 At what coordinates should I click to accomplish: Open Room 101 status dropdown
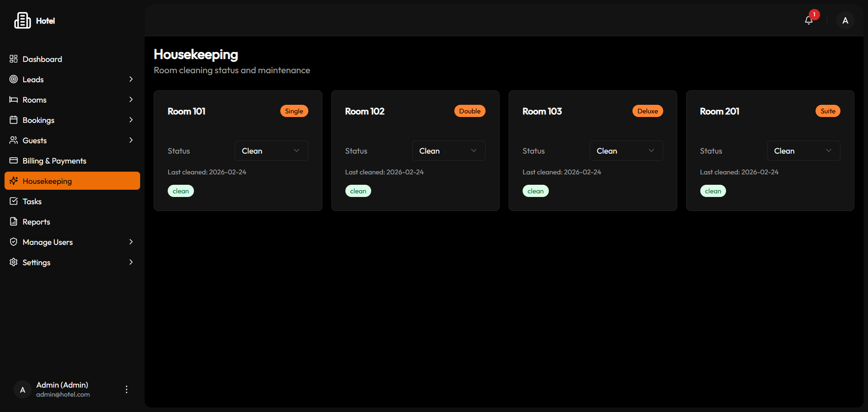coord(271,150)
